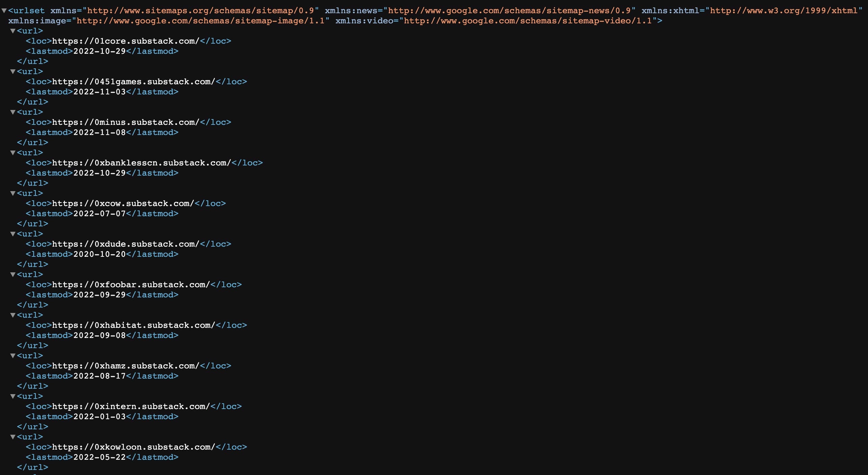Click the urlset opening tag name
This screenshot has height=475, width=868.
(x=29, y=11)
